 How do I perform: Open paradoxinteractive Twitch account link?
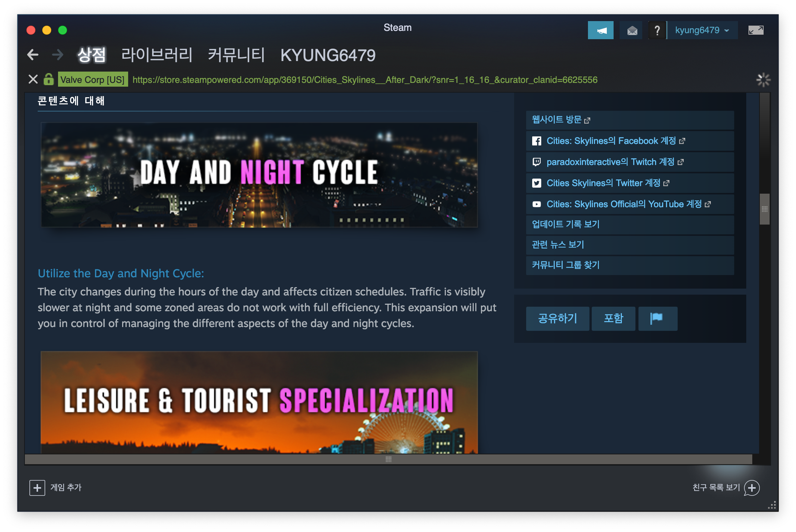tap(630, 162)
